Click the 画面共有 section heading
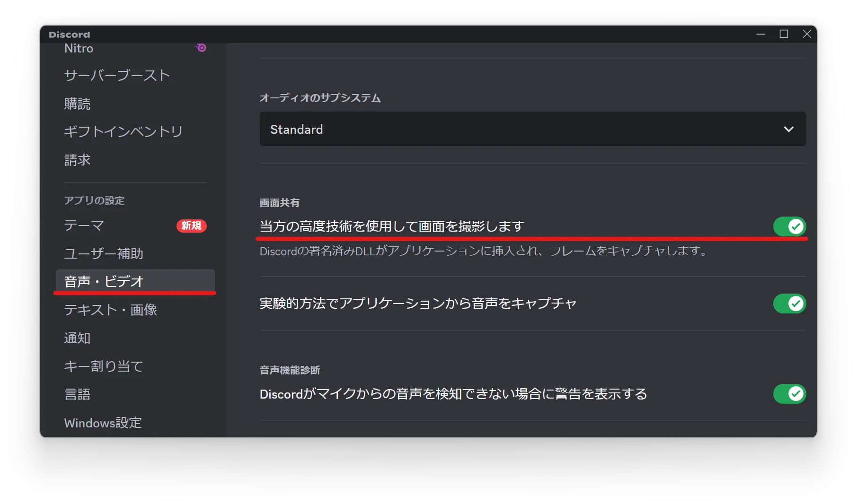This screenshot has width=857, height=504. (279, 203)
